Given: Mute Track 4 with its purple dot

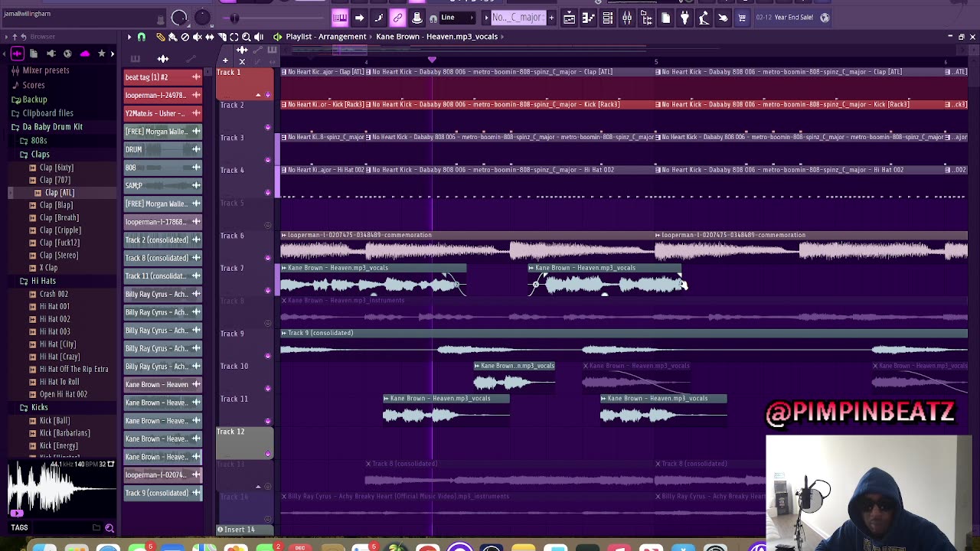Looking at the screenshot, I should tap(267, 193).
